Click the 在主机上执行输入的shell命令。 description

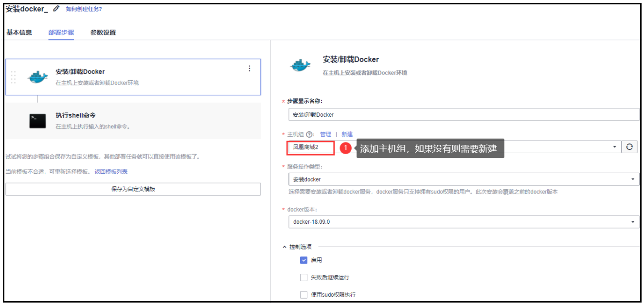pyautogui.click(x=93, y=126)
